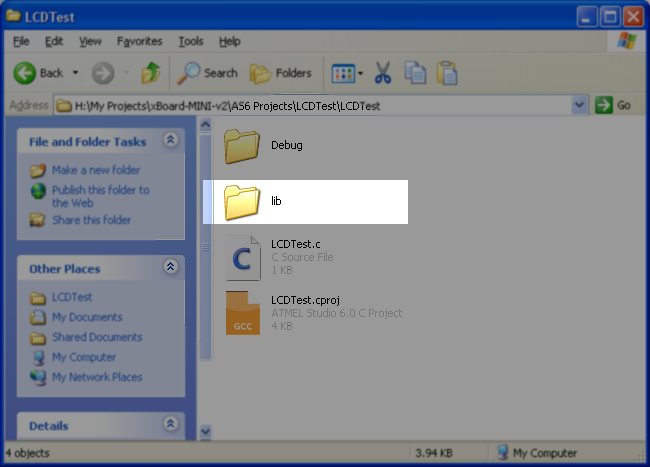The image size is (650, 467).
Task: Open the File menu
Action: point(21,41)
